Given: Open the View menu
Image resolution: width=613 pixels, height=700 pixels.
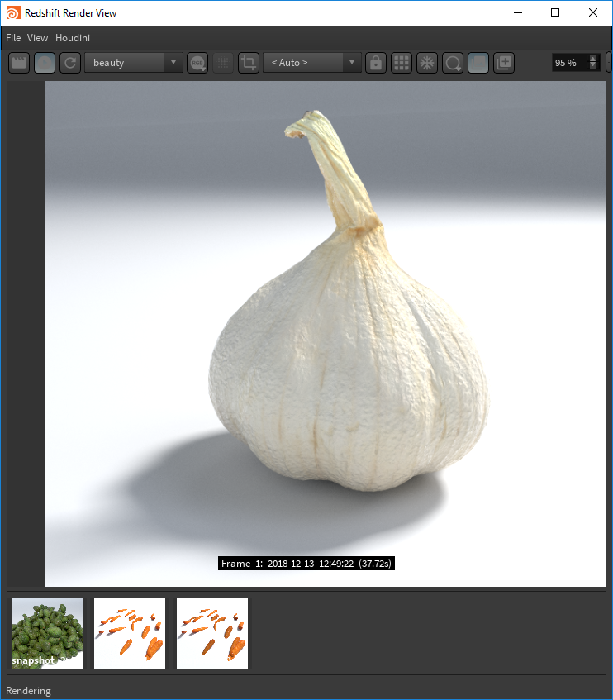Looking at the screenshot, I should 37,38.
